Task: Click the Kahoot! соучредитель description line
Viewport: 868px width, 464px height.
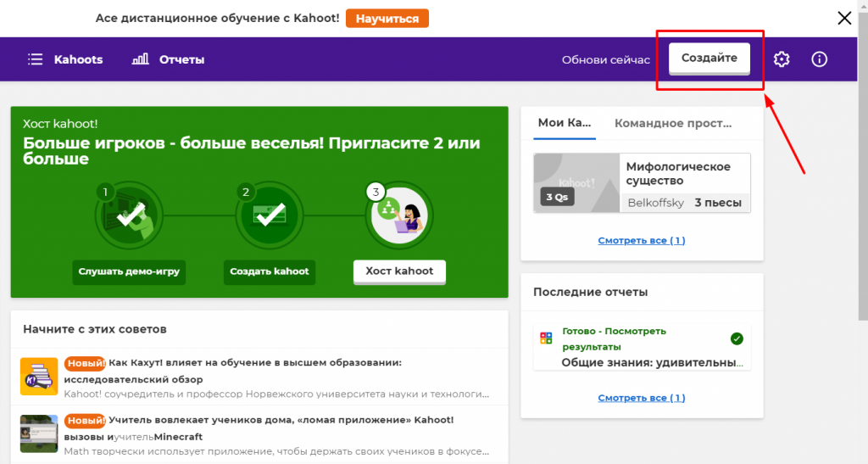Action: (x=276, y=394)
